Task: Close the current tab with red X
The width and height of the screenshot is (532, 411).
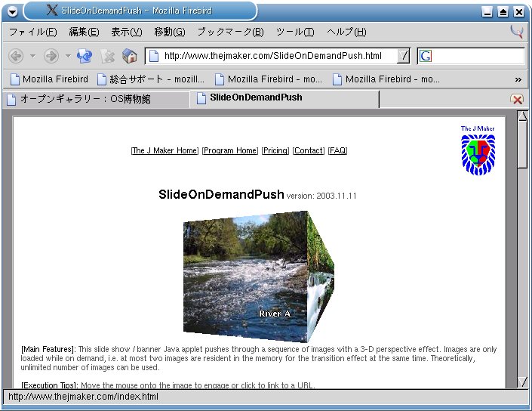Action: click(x=517, y=99)
